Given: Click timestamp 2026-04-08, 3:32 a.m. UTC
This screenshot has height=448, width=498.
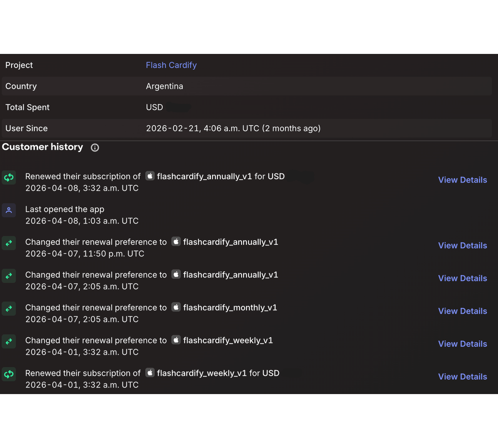Looking at the screenshot, I should click(x=82, y=188).
